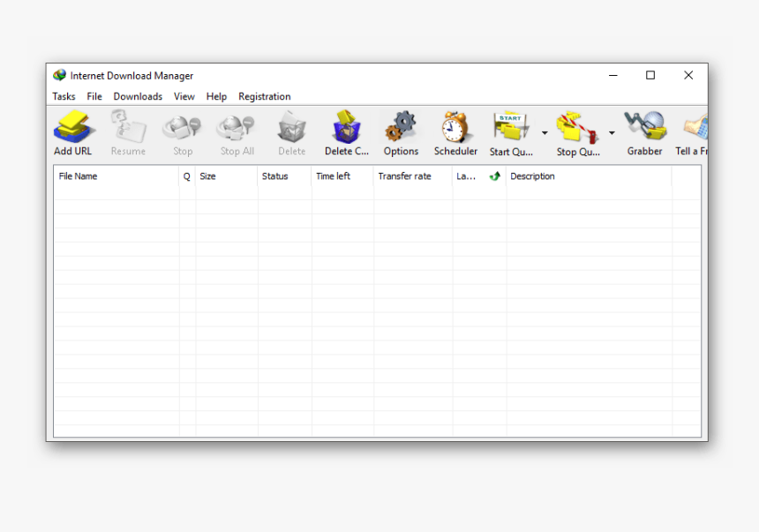Open the File menu

(94, 96)
